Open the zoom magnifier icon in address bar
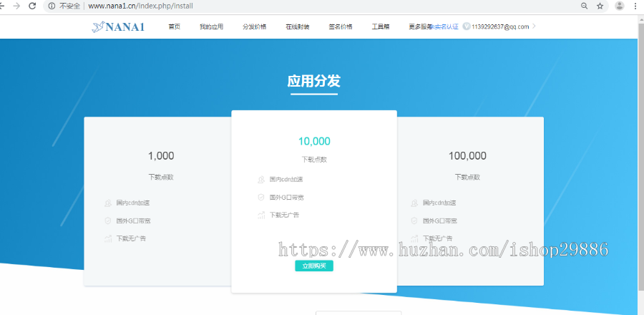Image resolution: width=644 pixels, height=315 pixels. tap(584, 6)
